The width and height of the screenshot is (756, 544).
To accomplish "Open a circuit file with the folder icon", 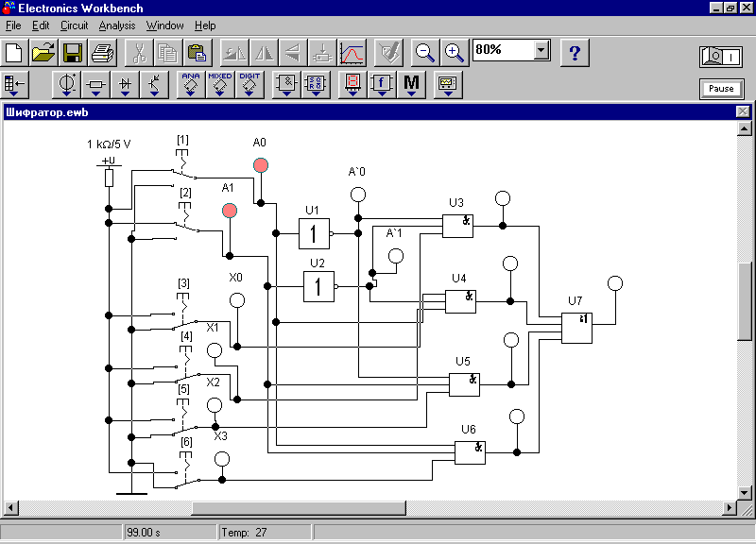I will click(43, 53).
